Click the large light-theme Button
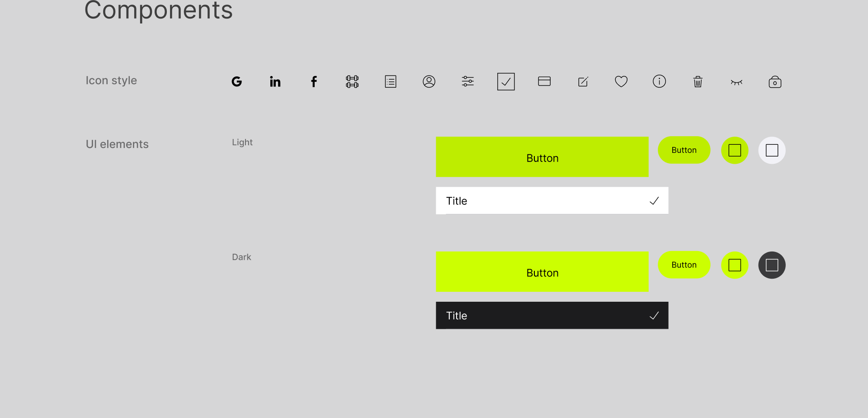Image resolution: width=868 pixels, height=418 pixels. (542, 157)
